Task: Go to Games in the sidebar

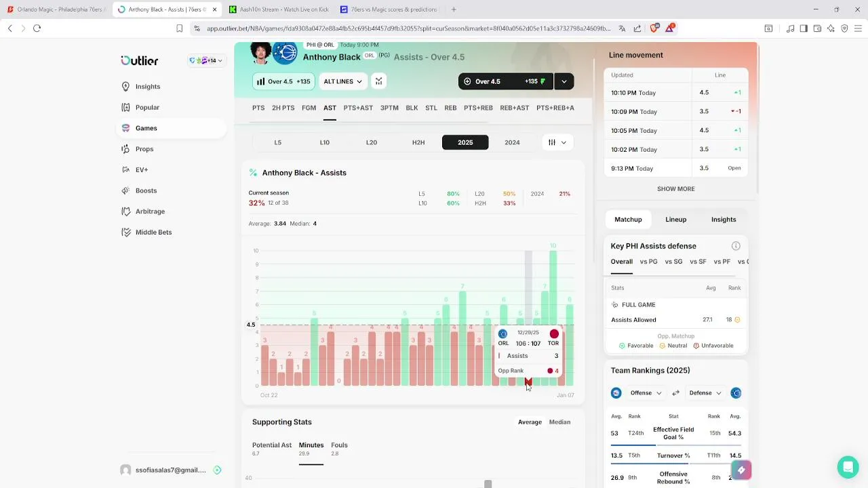Action: click(171, 128)
